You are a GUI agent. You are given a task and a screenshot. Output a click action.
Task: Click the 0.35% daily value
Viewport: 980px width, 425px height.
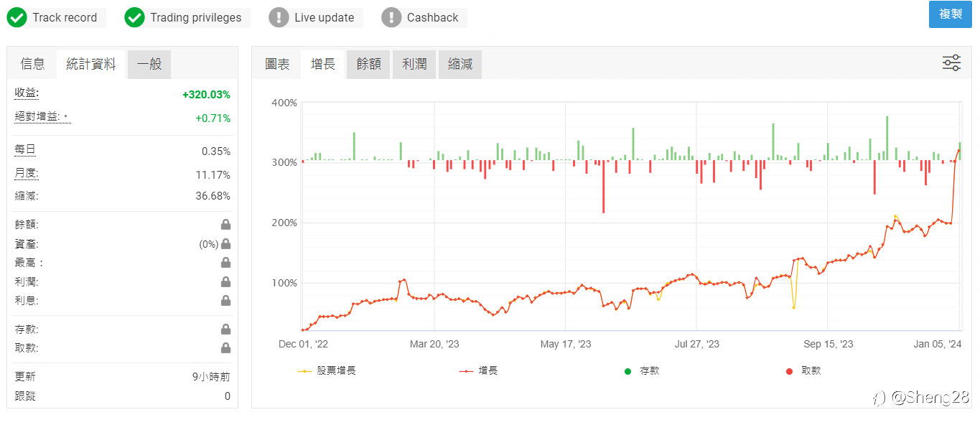click(216, 151)
